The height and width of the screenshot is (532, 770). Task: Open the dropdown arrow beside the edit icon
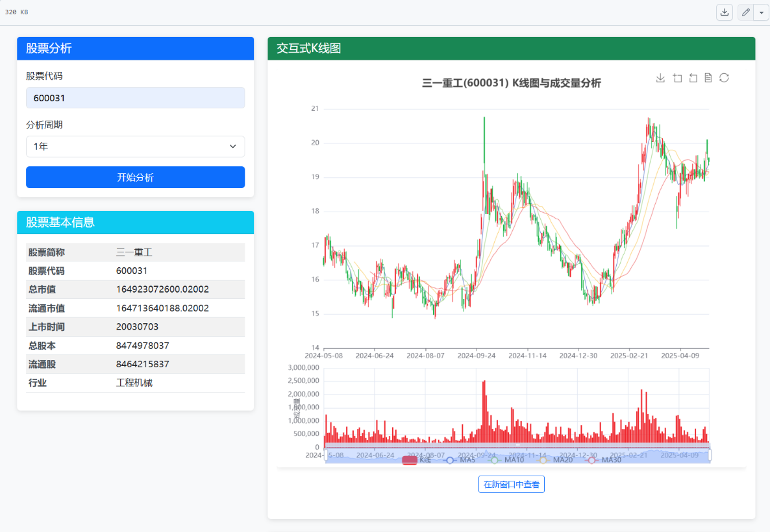click(x=761, y=12)
